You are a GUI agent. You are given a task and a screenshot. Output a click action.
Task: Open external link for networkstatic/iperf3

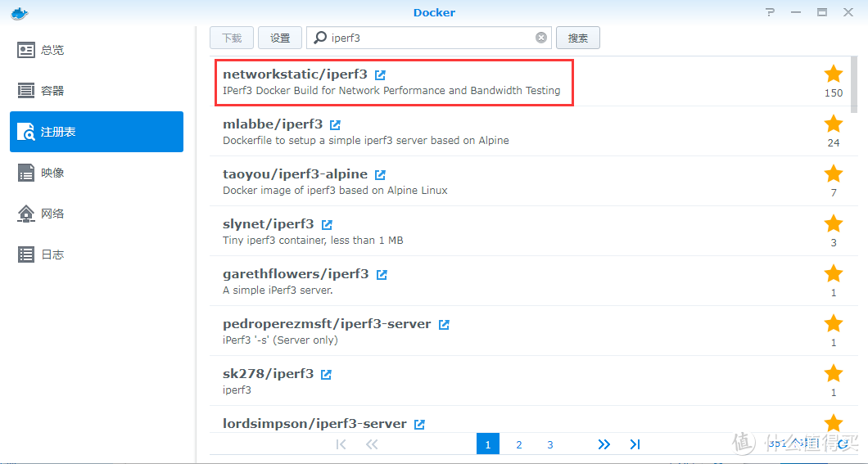[x=380, y=74]
